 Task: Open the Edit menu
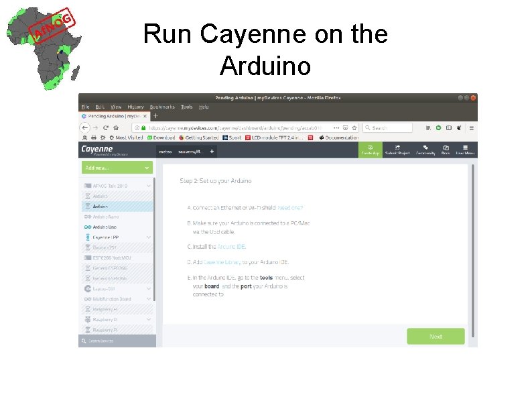click(100, 107)
